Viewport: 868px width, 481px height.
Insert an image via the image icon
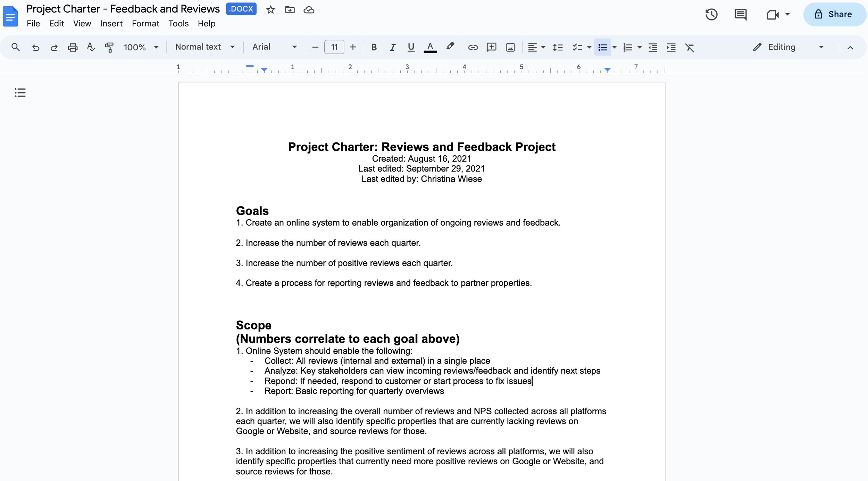510,47
